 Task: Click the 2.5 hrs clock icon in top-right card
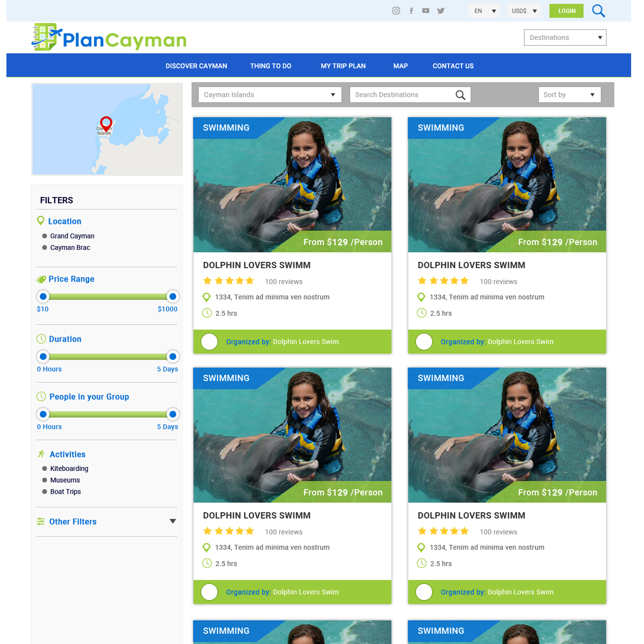pyautogui.click(x=422, y=313)
